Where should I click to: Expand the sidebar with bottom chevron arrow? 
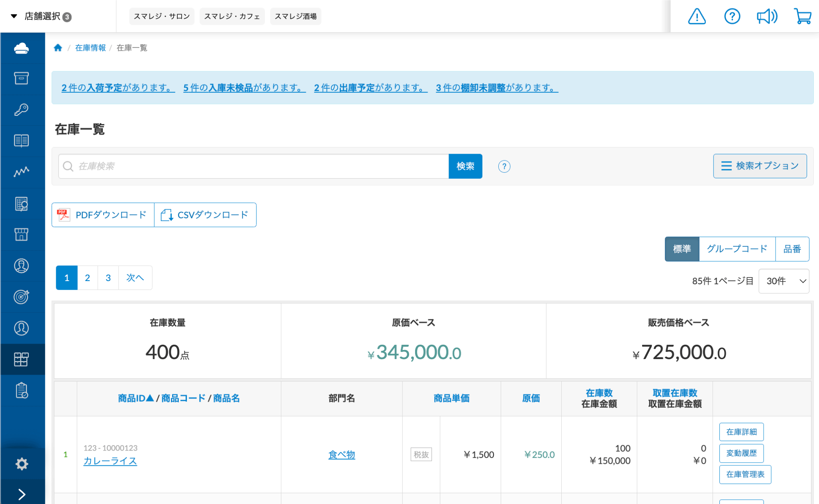[22, 494]
